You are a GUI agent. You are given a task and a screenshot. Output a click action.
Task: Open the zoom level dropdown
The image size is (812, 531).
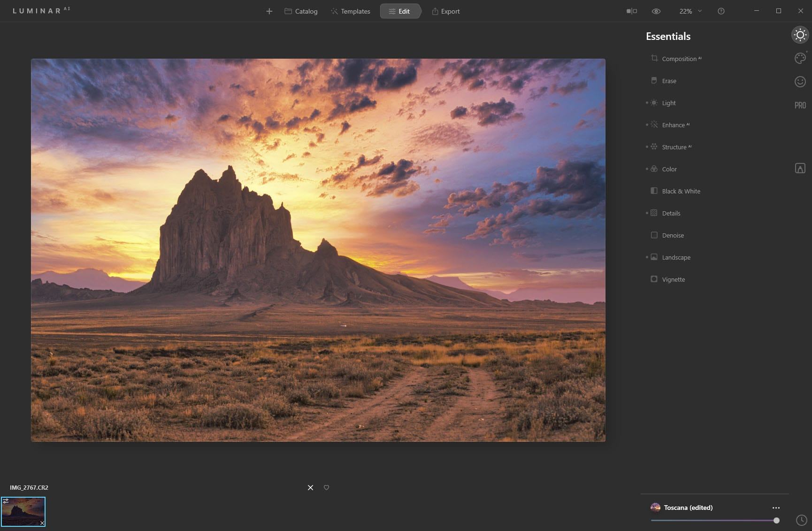690,11
